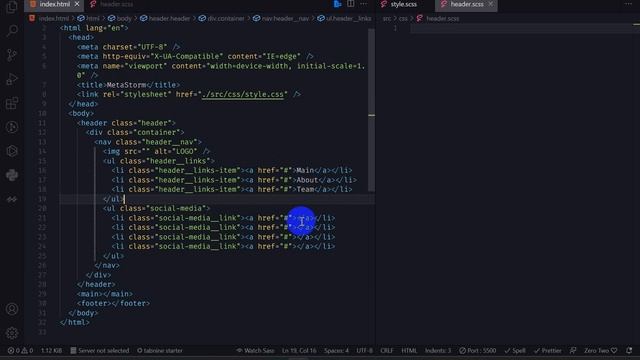Toggle Spell checker in status bar
Screen dimensions: 640x360
point(515,350)
